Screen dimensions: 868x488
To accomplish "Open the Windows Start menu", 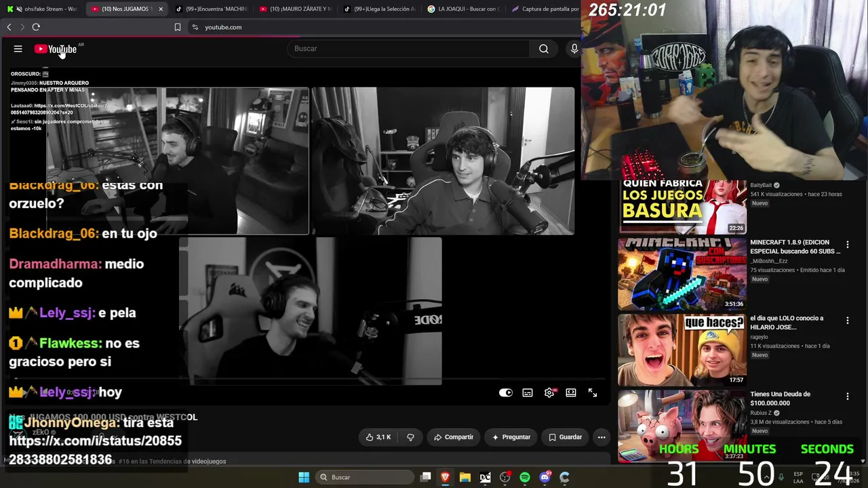I will coord(304,477).
